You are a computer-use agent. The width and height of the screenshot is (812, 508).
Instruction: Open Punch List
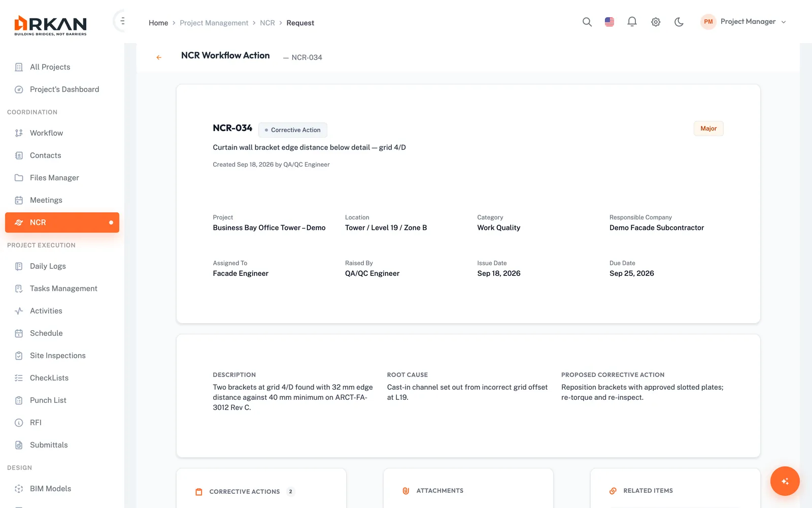pyautogui.click(x=62, y=400)
